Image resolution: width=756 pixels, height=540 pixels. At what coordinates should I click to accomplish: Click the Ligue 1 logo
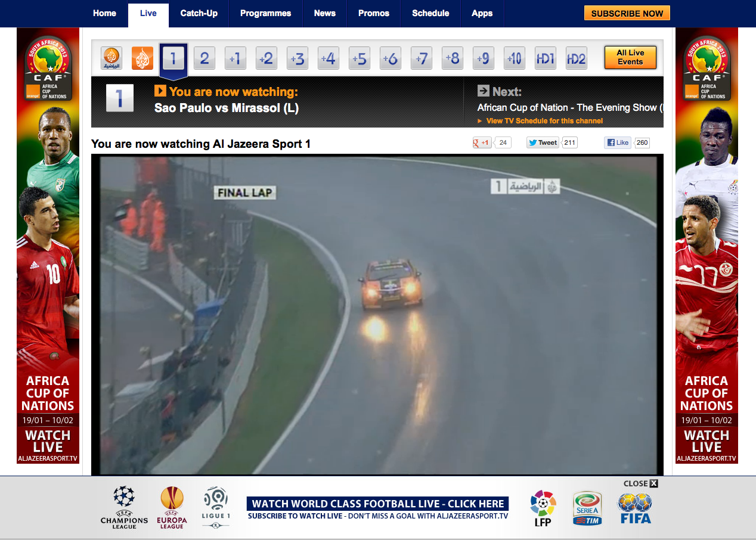tap(216, 507)
